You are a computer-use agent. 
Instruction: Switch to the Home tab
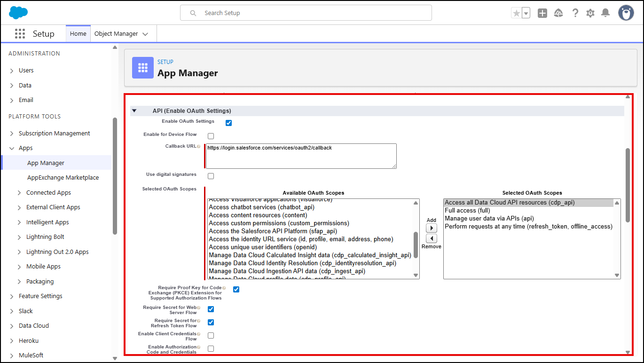78,34
